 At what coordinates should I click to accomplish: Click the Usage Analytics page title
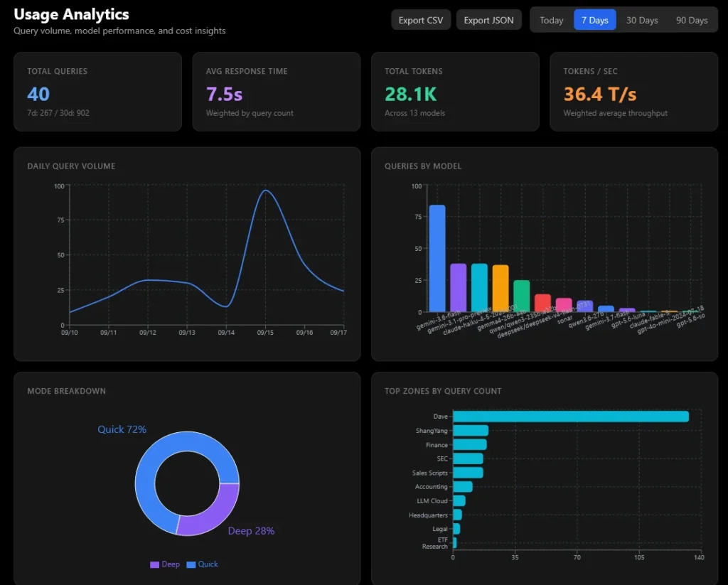[x=72, y=14]
